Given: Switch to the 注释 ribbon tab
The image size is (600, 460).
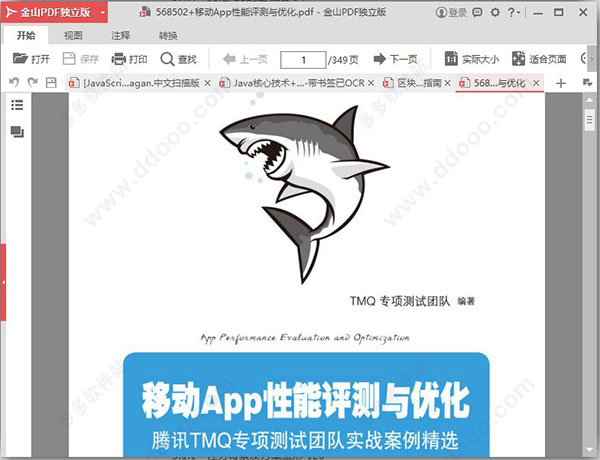Looking at the screenshot, I should point(121,36).
